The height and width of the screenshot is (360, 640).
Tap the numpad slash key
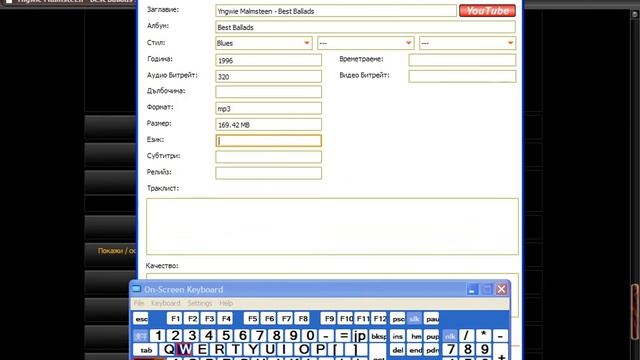467,336
